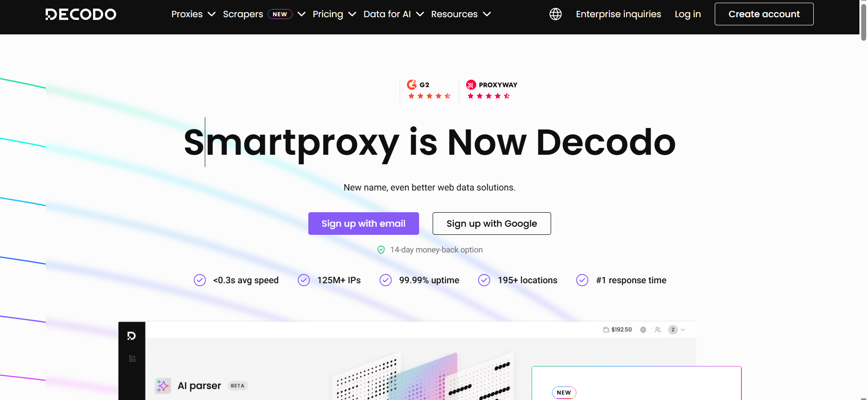The height and width of the screenshot is (400, 868).
Task: Open the Data for AI menu
Action: [x=387, y=14]
